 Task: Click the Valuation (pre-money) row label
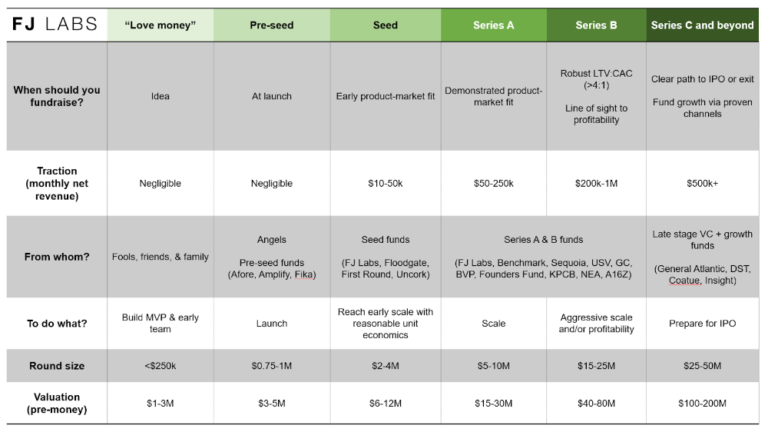55,405
